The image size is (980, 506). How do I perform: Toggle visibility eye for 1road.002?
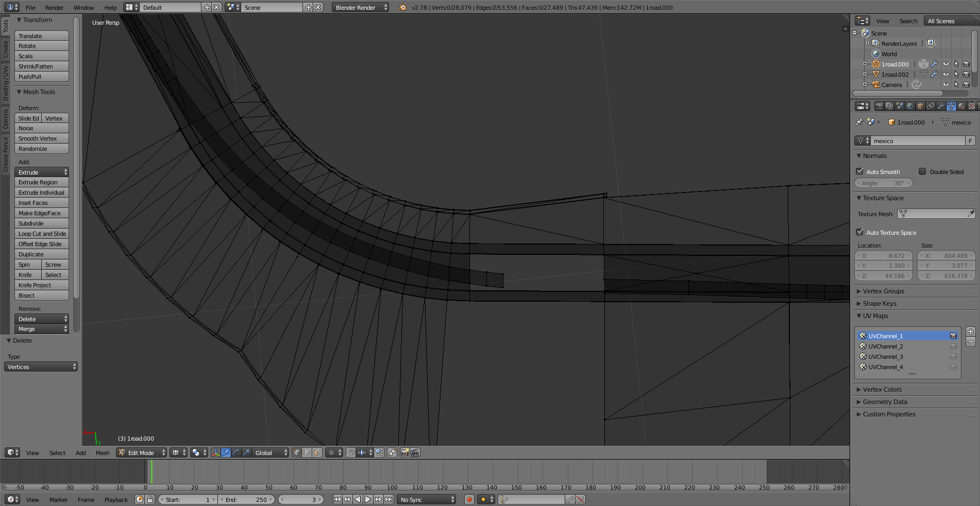click(946, 75)
